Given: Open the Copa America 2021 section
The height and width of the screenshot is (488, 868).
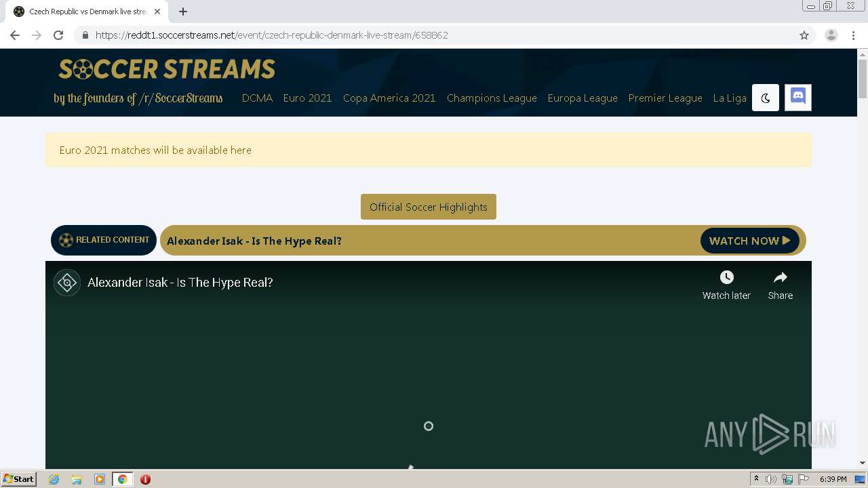Looking at the screenshot, I should coord(389,98).
